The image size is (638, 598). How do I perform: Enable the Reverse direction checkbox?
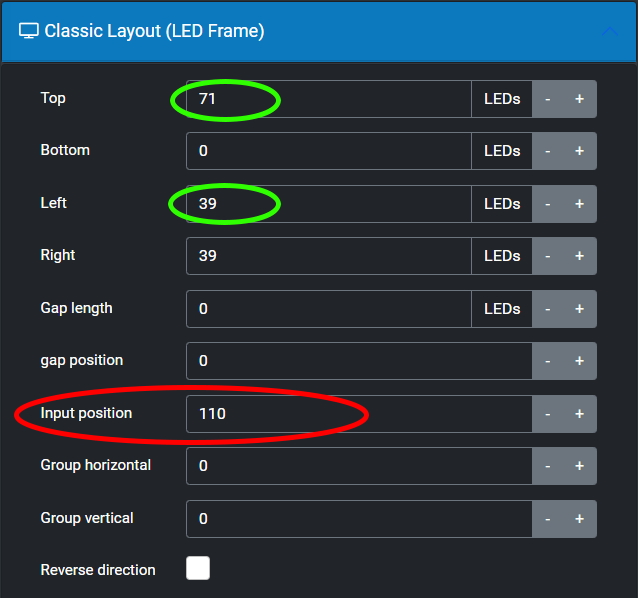pyautogui.click(x=198, y=569)
